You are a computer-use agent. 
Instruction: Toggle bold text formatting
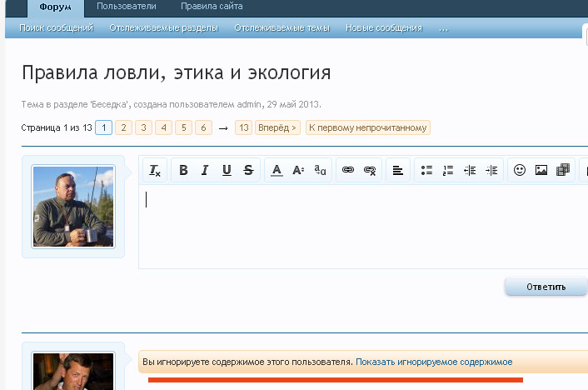[x=183, y=170]
